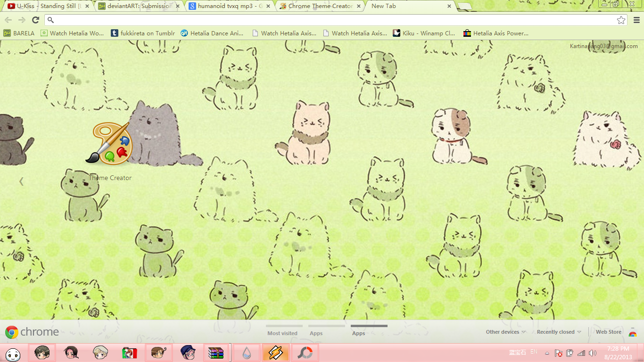644x362 pixels.
Task: Close the New Tab tab
Action: click(x=449, y=6)
